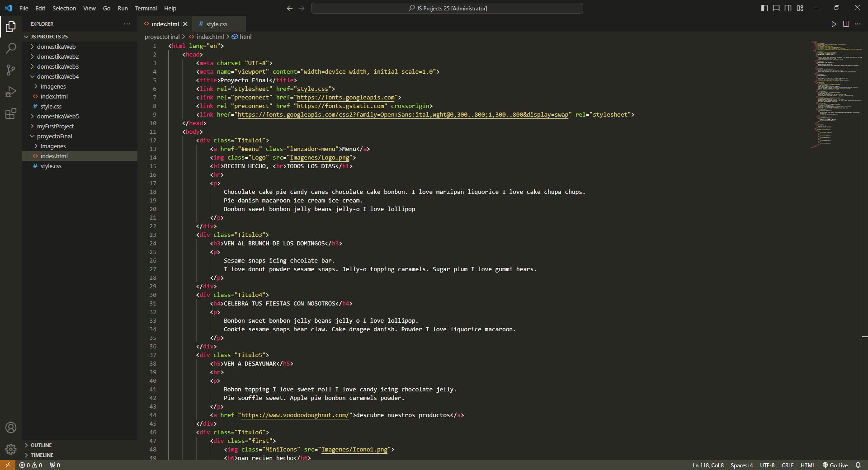Screen dimensions: 868x470
Task: Click the proyectoFinal breadcrumb
Action: pyautogui.click(x=162, y=37)
